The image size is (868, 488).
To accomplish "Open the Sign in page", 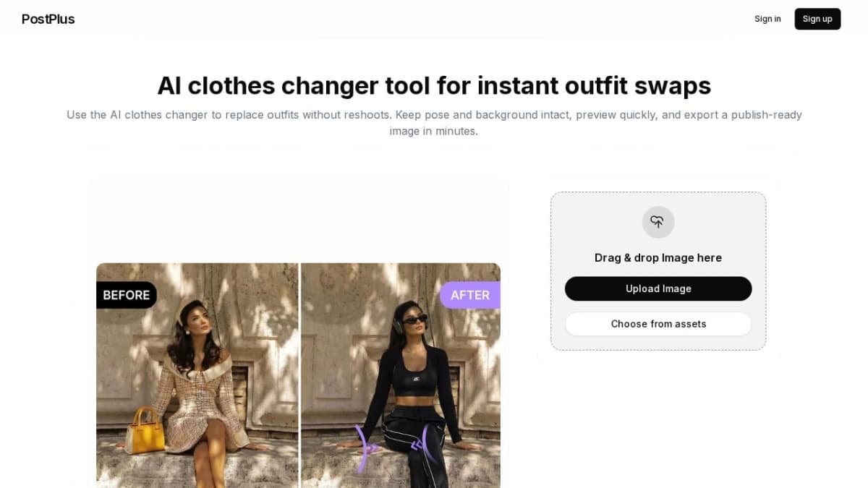I will click(x=767, y=19).
